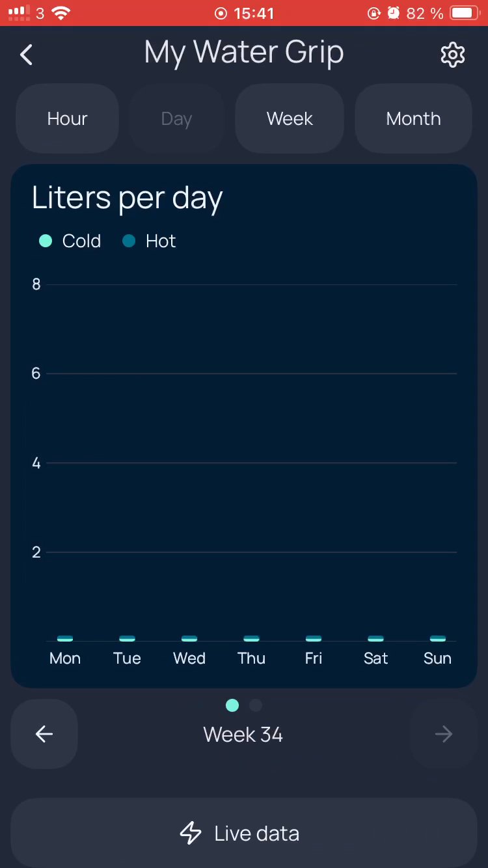Switch to the Week view tab
488x868 pixels.
[290, 118]
